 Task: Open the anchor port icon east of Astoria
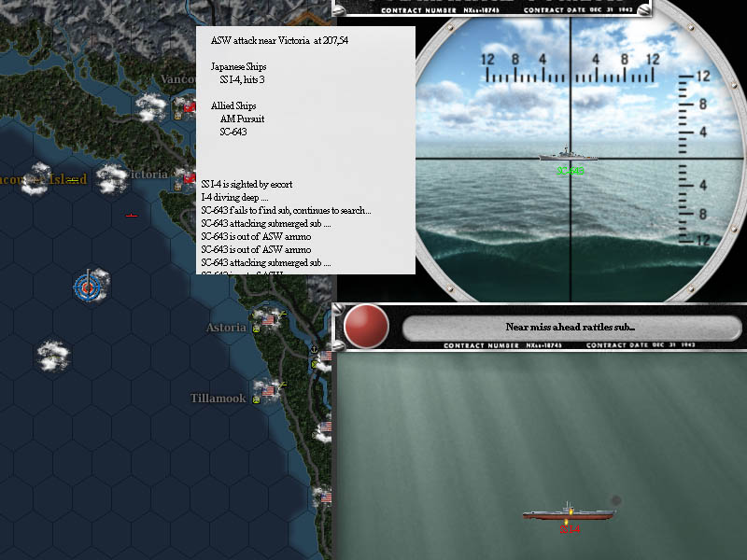pos(314,349)
